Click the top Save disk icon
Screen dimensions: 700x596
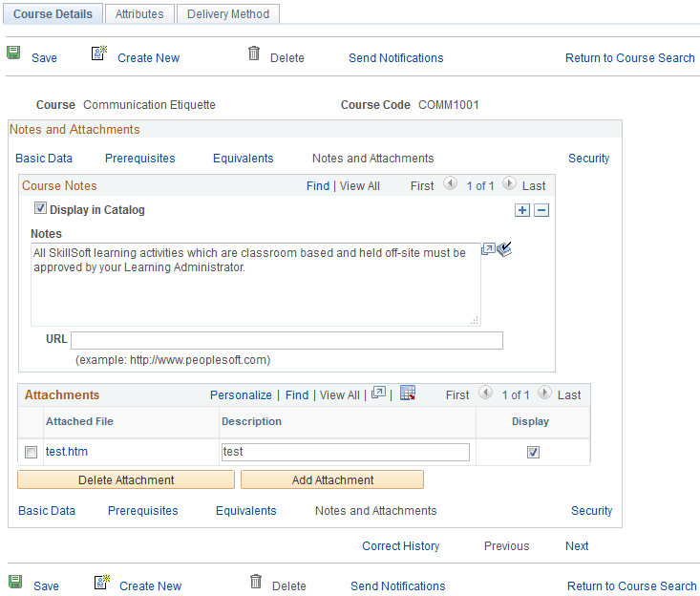coord(14,55)
